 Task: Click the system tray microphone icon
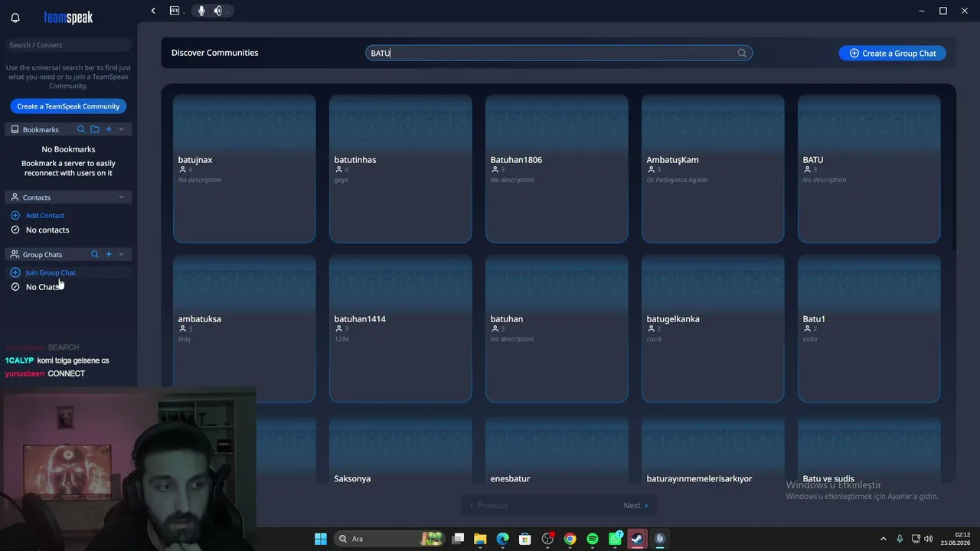pyautogui.click(x=900, y=539)
